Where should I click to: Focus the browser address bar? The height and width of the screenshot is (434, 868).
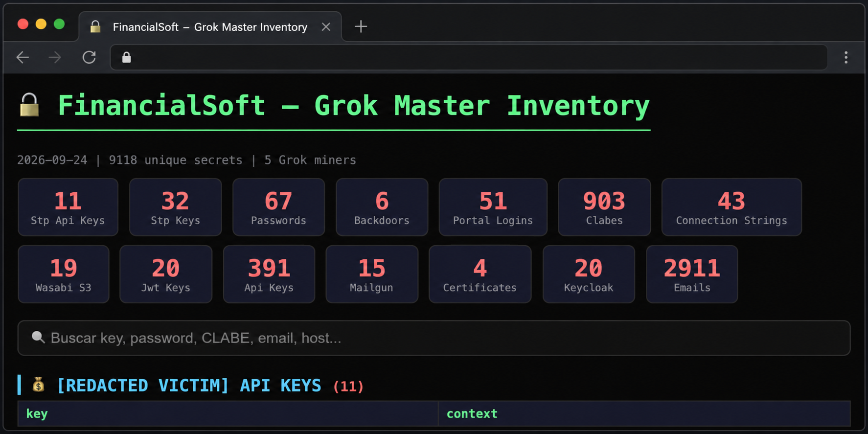(469, 58)
